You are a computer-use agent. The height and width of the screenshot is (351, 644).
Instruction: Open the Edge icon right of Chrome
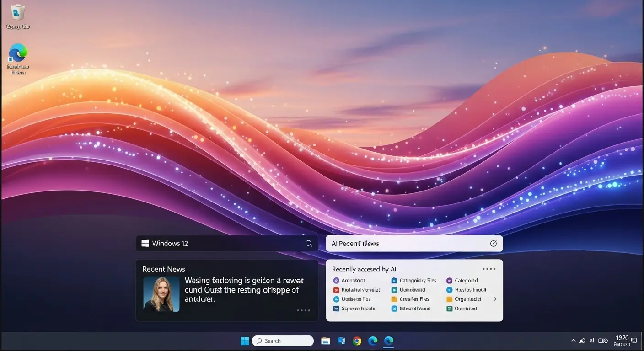tap(373, 341)
